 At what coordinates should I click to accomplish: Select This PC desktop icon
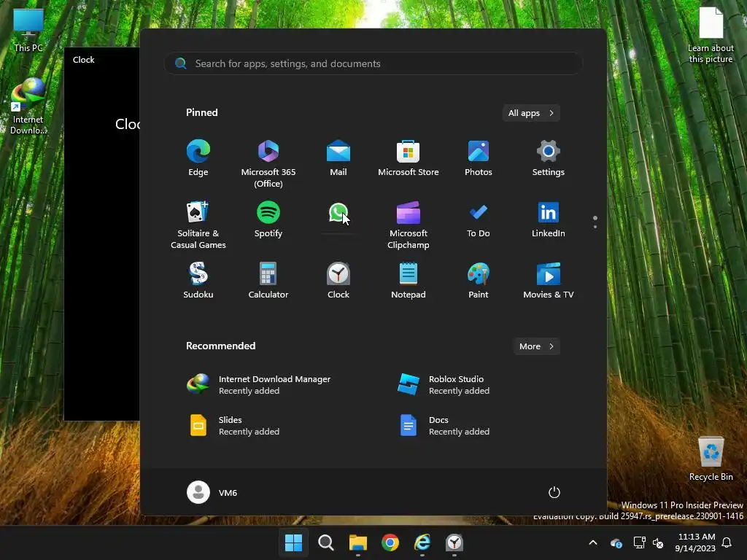click(28, 29)
